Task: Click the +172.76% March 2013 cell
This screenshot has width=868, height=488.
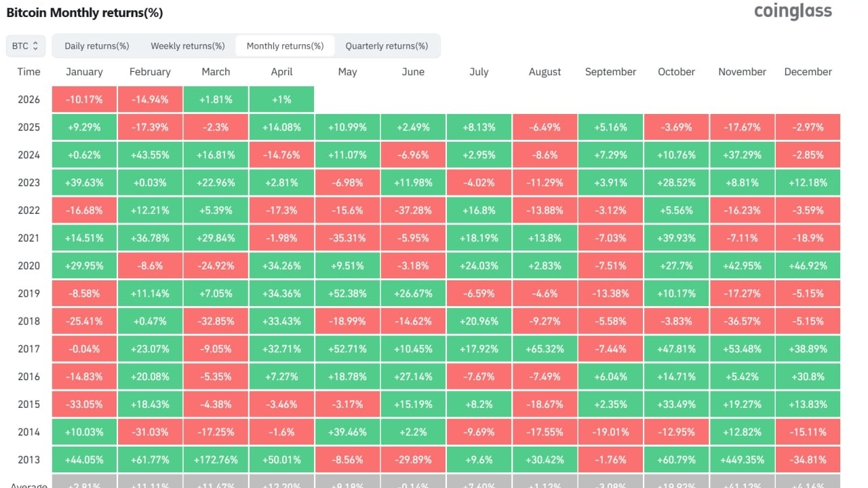Action: 216,460
